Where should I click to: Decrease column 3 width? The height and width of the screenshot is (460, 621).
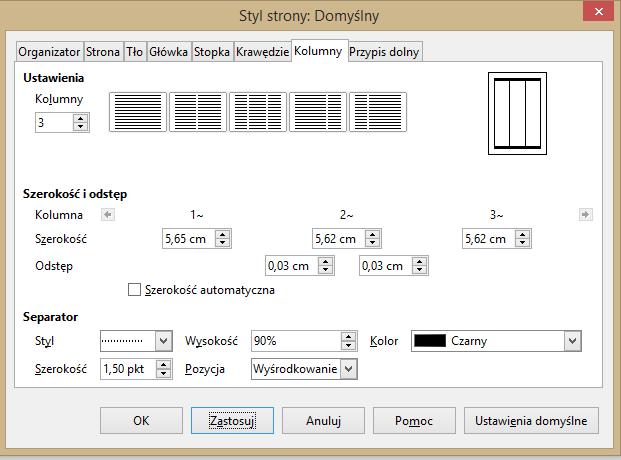coord(522,243)
